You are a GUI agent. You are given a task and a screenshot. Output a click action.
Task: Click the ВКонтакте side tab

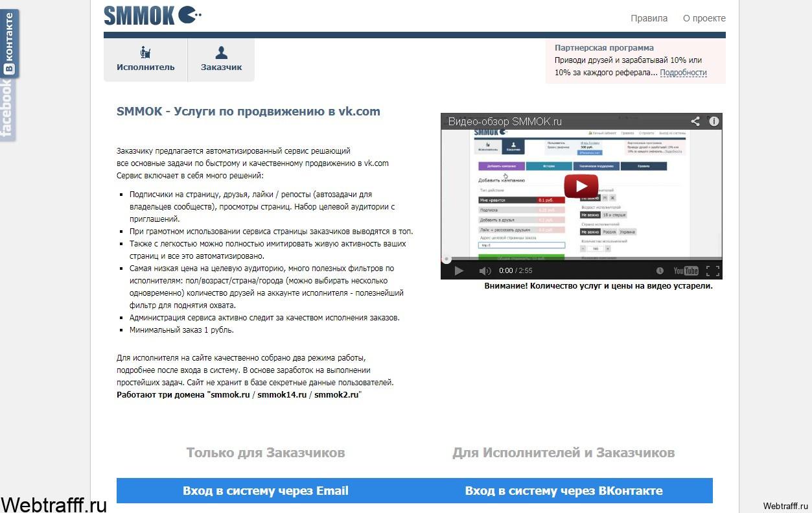[x=9, y=43]
